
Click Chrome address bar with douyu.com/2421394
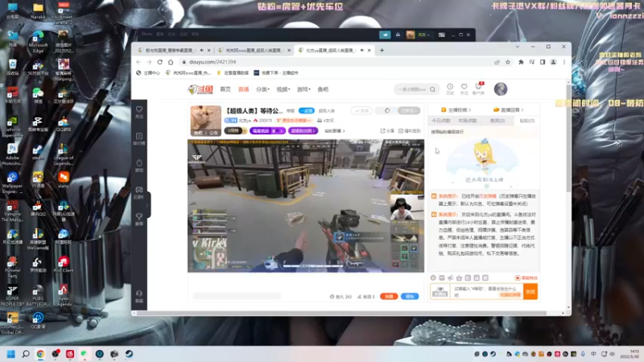pos(336,62)
